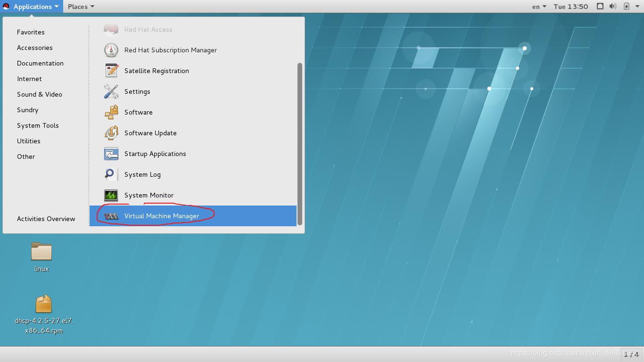Launch Virtual Machine Manager
The height and width of the screenshot is (362, 644).
193,216
